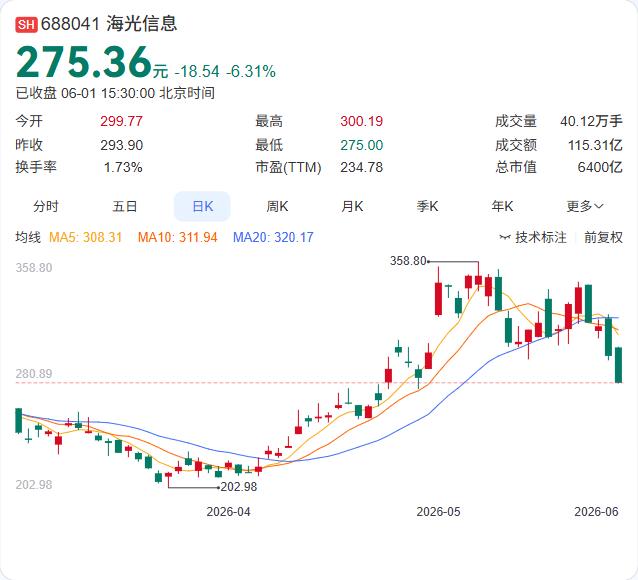
Task: Click the change amount -18.54
Action: 197,72
